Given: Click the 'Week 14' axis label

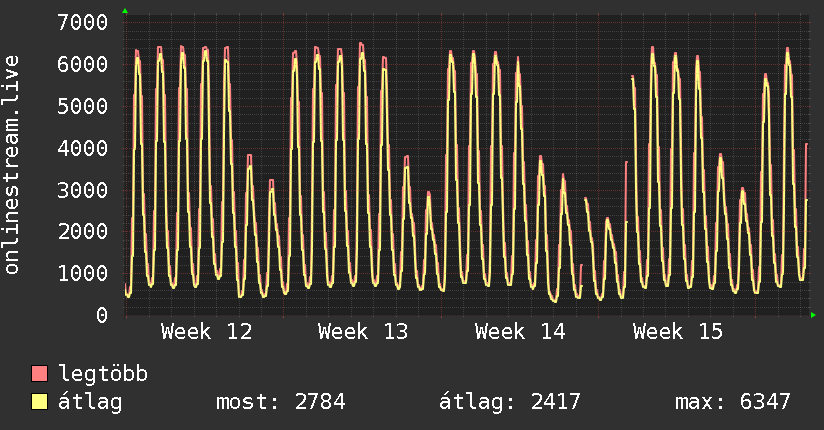Looking at the screenshot, I should 520,332.
